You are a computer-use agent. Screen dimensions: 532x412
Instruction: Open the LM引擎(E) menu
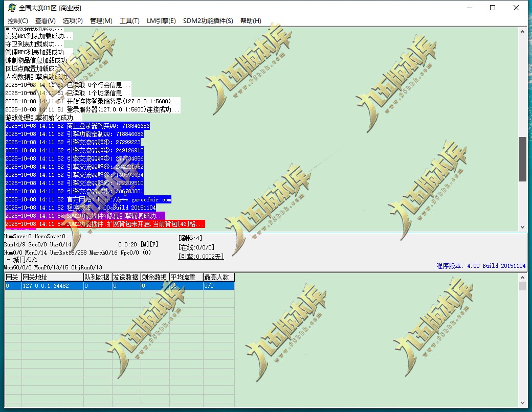161,20
